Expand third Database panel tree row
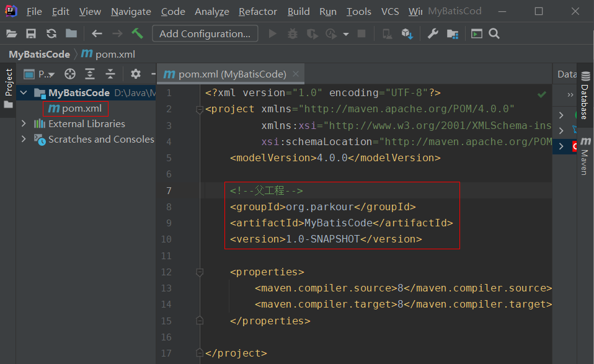Screen dimensions: 594x364 [x=561, y=146]
